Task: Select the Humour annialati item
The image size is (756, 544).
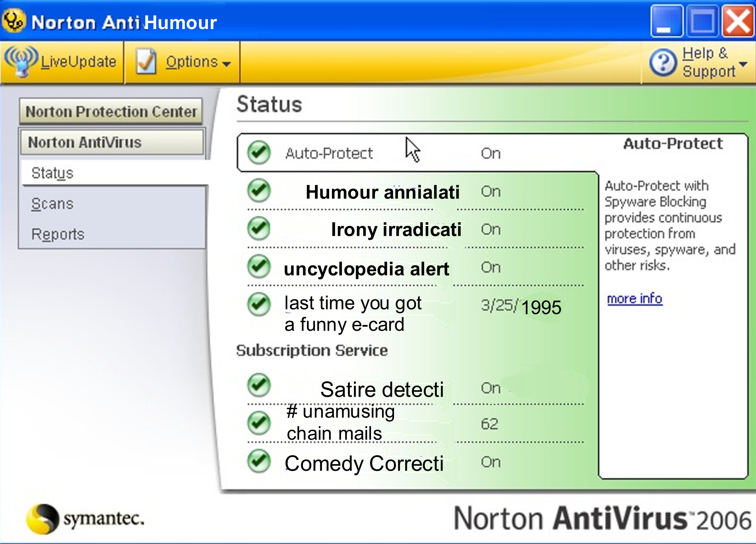Action: coord(383,192)
